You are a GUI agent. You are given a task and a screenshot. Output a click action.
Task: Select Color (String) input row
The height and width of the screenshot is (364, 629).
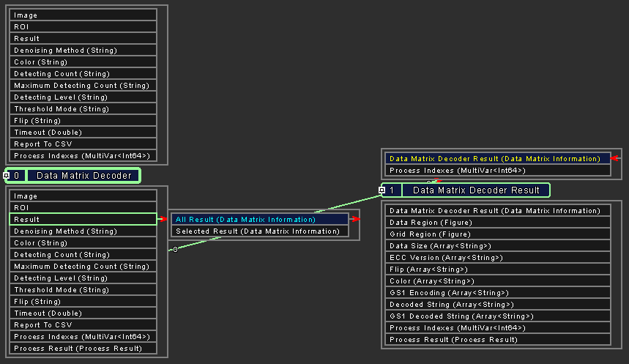click(x=83, y=62)
